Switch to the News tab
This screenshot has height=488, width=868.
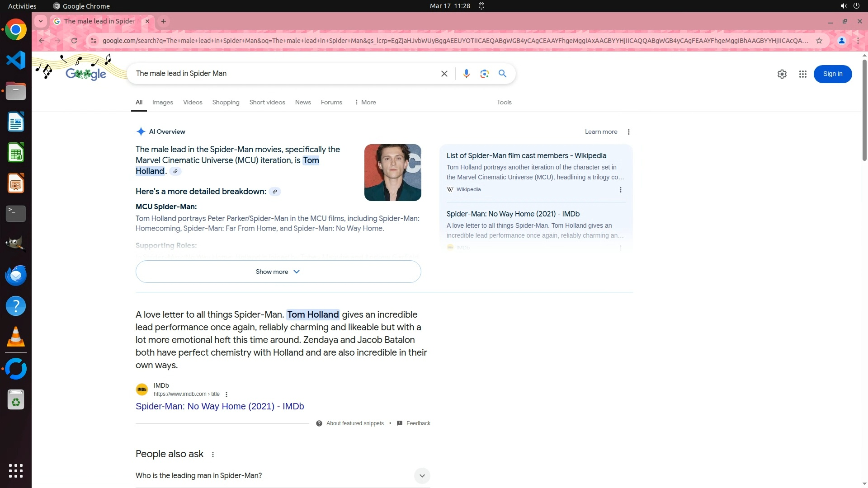tap(302, 103)
